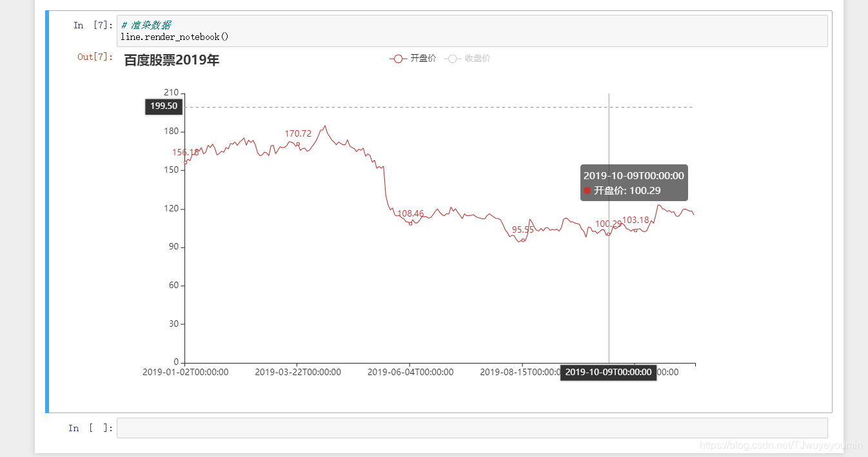Click x-axis label 2019-03-22T00:00:00
868x457 pixels.
[298, 372]
